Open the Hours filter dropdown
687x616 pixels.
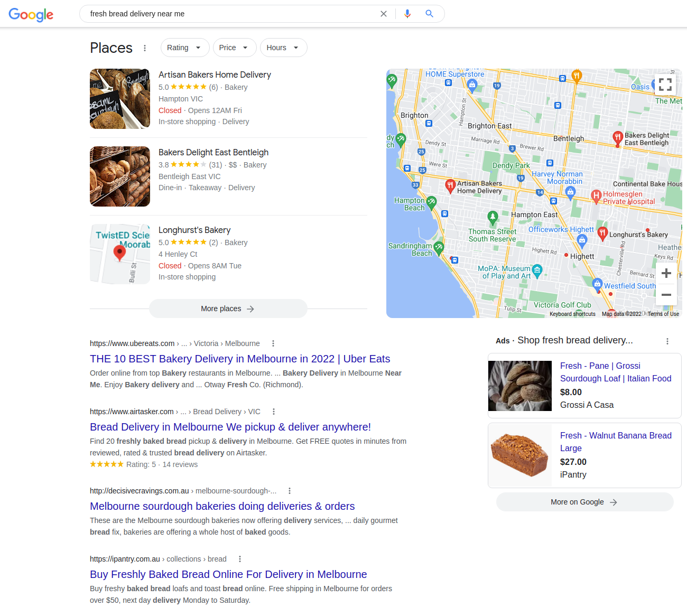click(283, 48)
